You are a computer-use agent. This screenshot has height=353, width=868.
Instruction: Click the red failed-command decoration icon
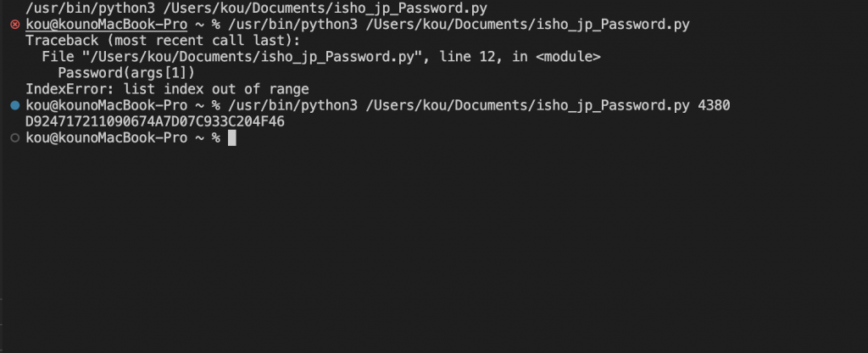coord(15,25)
